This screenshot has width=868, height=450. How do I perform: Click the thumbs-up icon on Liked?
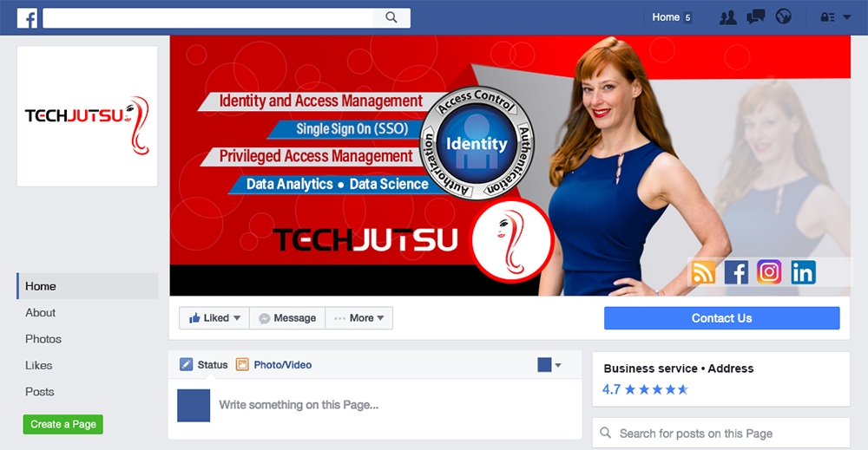pyautogui.click(x=194, y=318)
